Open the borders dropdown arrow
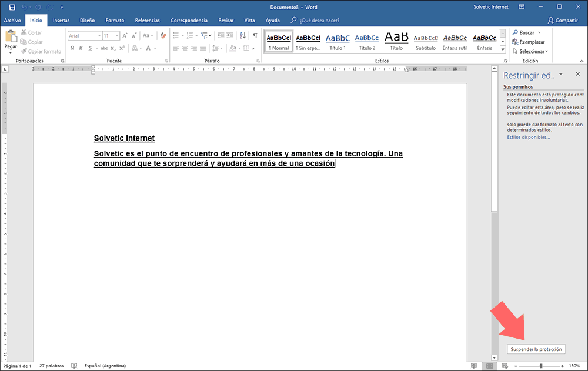Image resolution: width=588 pixels, height=371 pixels. 253,48
